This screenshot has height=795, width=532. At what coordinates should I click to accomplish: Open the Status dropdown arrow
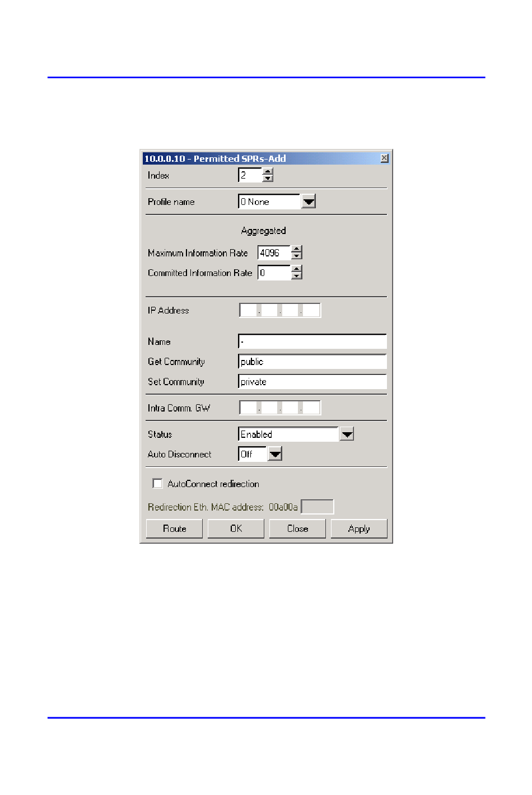pos(347,434)
